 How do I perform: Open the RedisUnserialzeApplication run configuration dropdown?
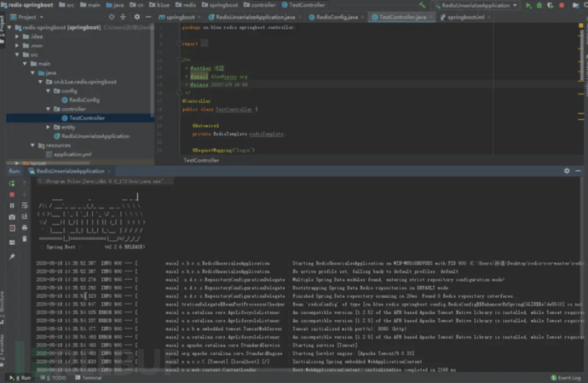pyautogui.click(x=477, y=5)
